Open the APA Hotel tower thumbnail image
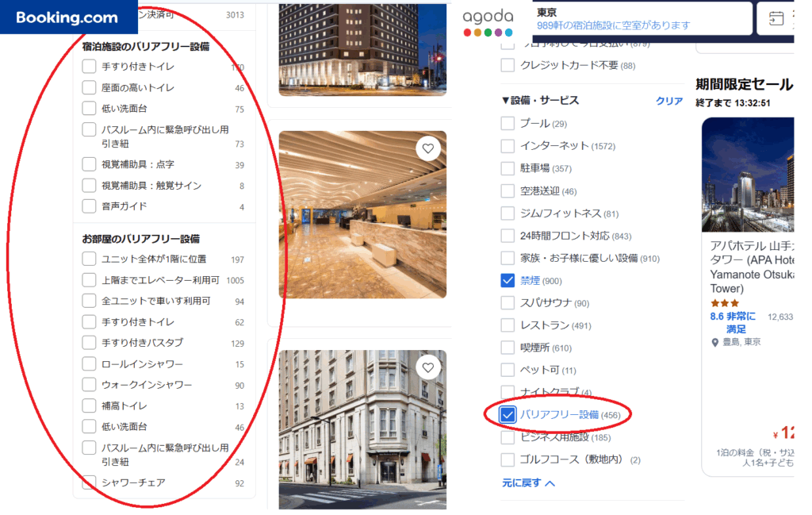Viewport: 812px width, 515px height. (x=747, y=175)
